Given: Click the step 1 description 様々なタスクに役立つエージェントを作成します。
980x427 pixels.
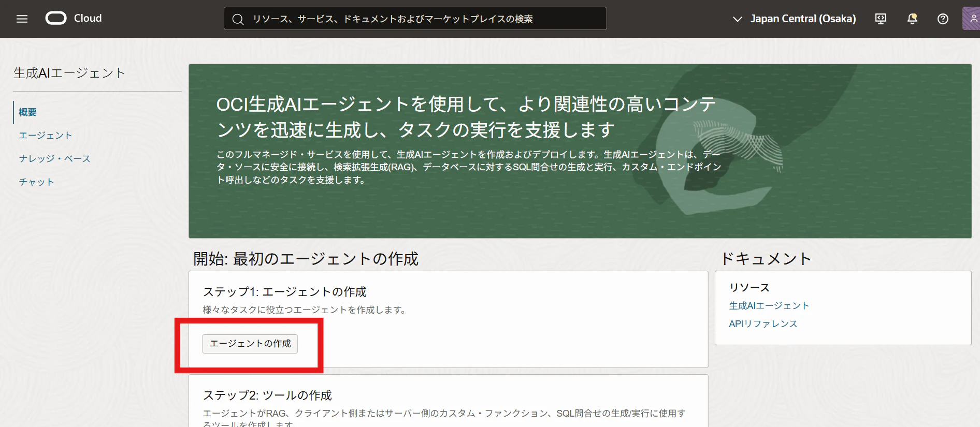Looking at the screenshot, I should click(305, 310).
